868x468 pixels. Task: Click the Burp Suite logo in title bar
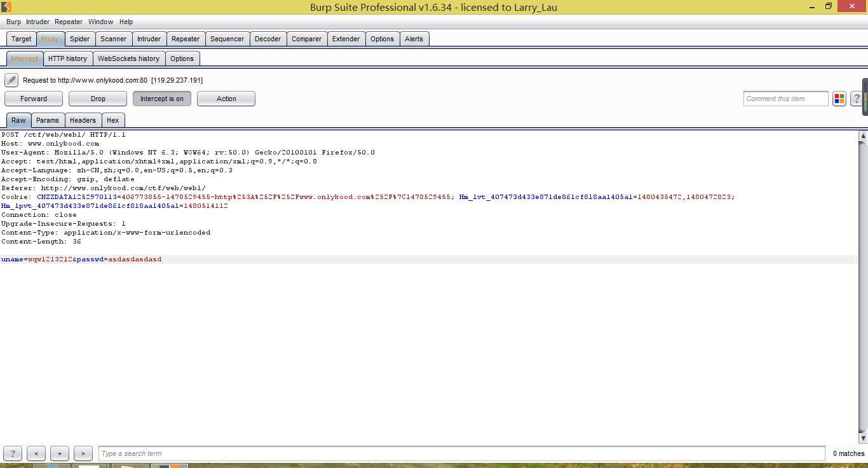[6, 7]
